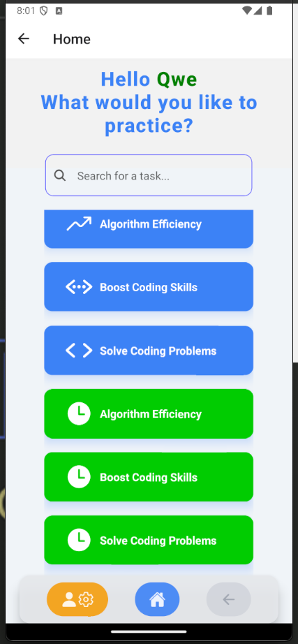
Task: Tap the trending-up arrow icon on blue Algorithm Efficiency
Action: [x=80, y=224]
